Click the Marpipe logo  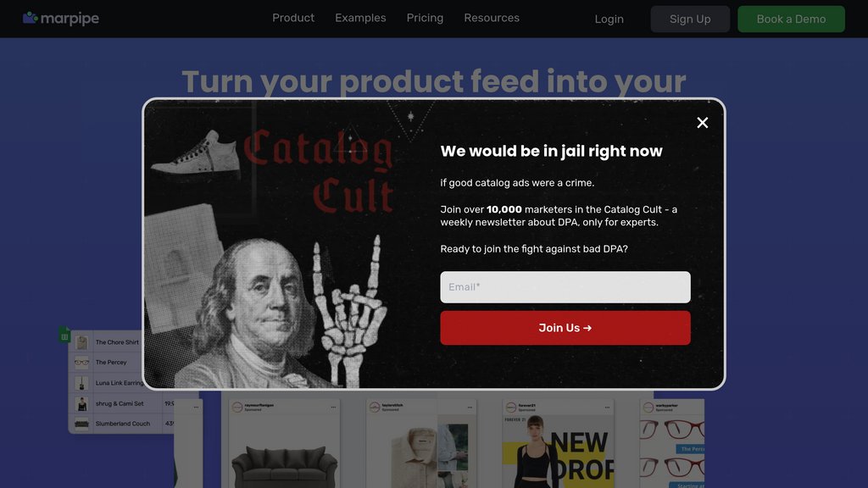click(61, 19)
